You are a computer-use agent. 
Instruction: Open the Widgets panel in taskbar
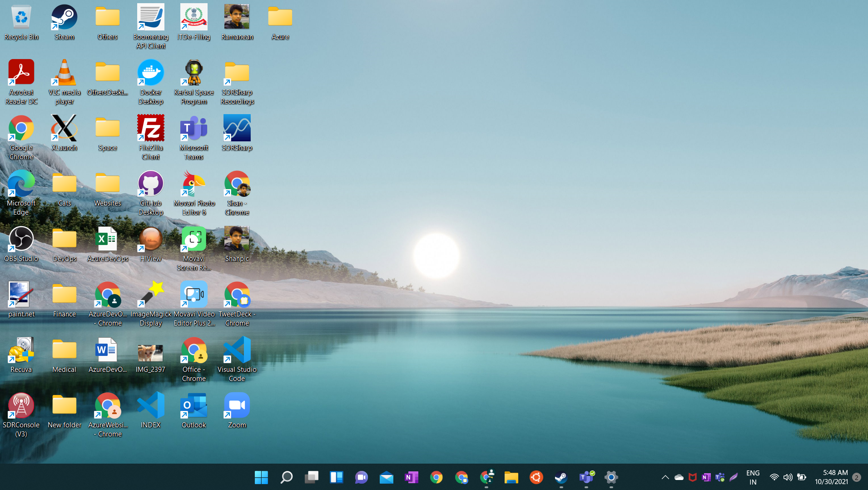point(337,477)
